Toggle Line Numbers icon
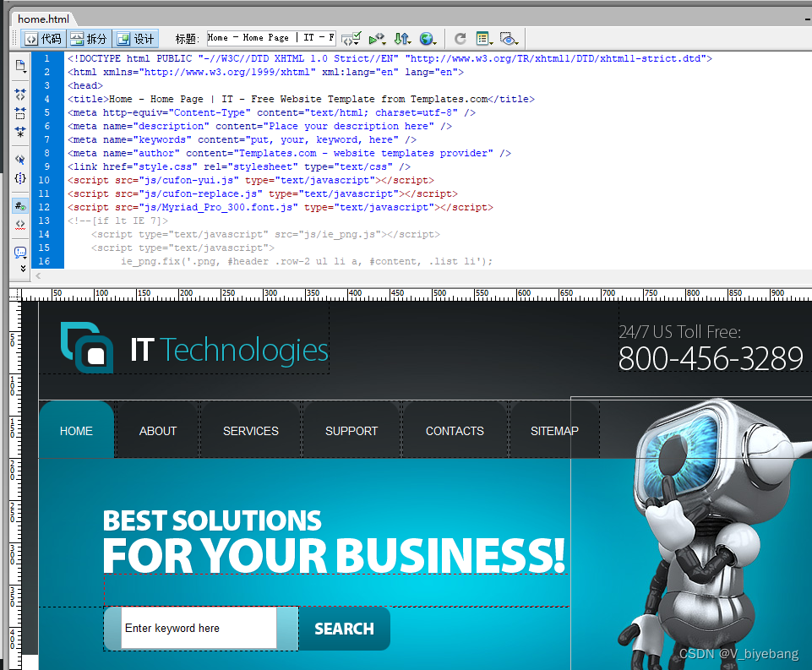Screen dimensions: 812x670 20,206
